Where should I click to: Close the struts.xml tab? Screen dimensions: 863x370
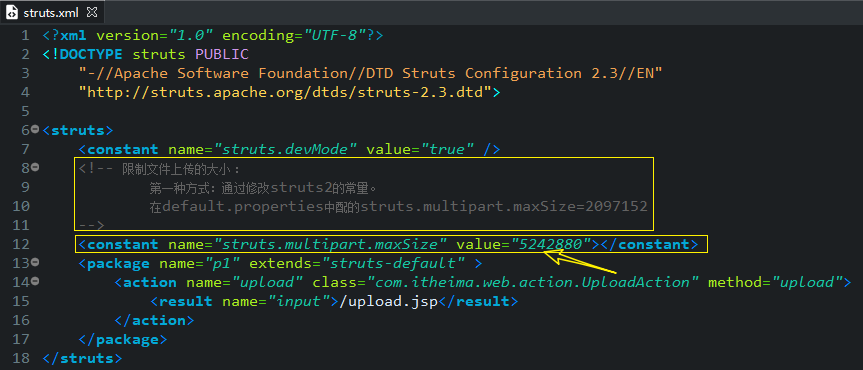[x=92, y=11]
